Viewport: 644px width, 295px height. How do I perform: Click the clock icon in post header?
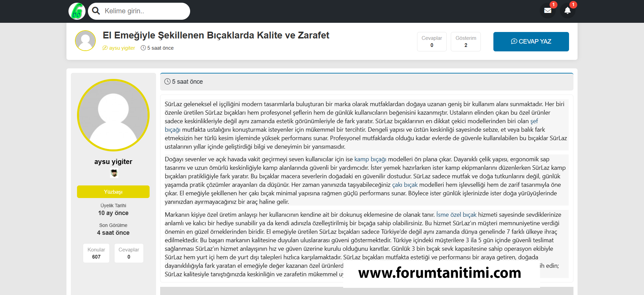(167, 82)
